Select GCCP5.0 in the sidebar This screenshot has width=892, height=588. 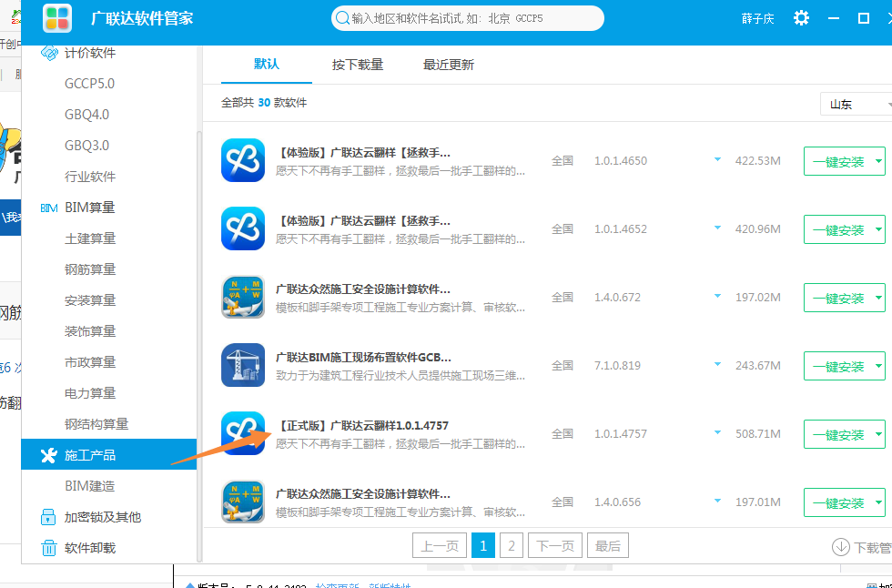pos(89,84)
